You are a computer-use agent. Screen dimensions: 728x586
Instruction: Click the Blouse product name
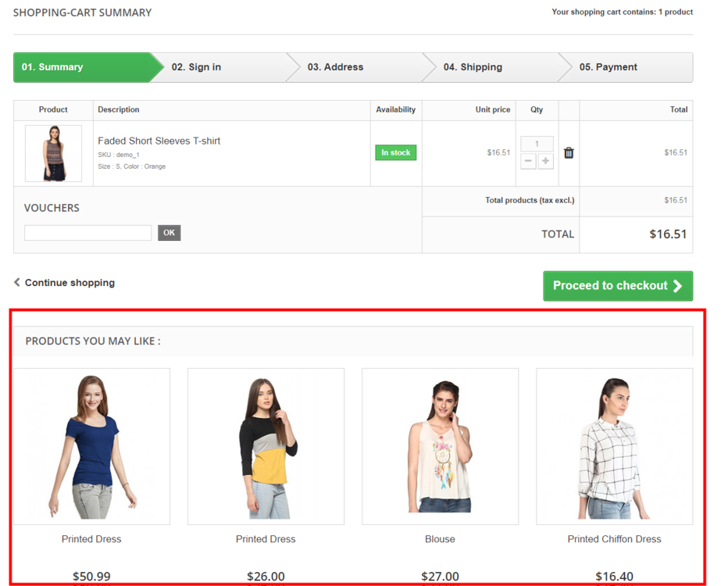coord(440,538)
